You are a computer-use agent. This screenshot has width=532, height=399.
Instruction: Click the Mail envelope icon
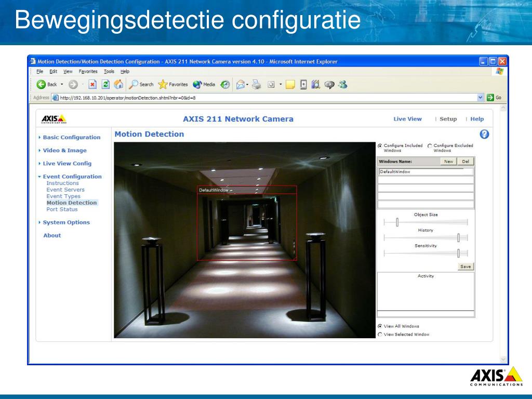pyautogui.click(x=241, y=85)
